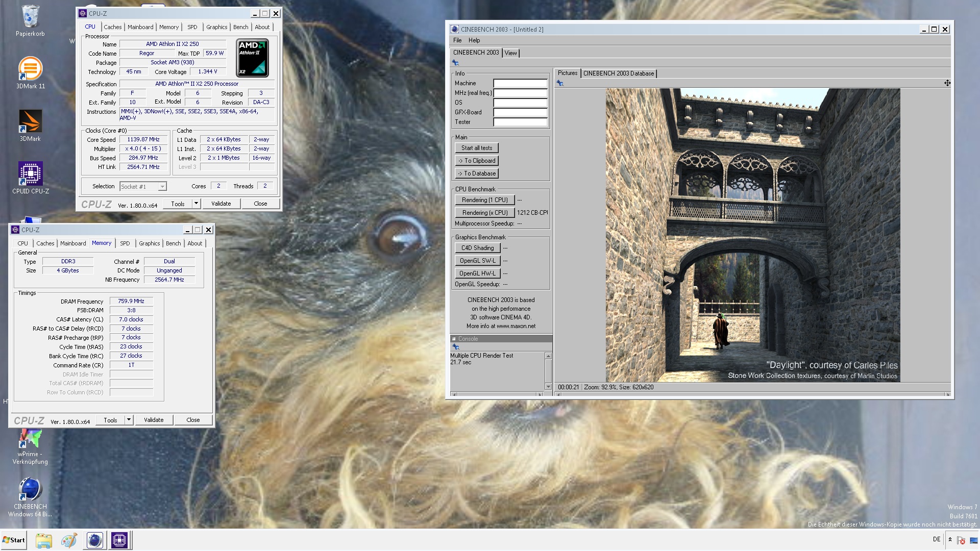This screenshot has width=980, height=551.
Task: Click the horizontal scrollbar under Pictures panel
Action: tap(753, 394)
